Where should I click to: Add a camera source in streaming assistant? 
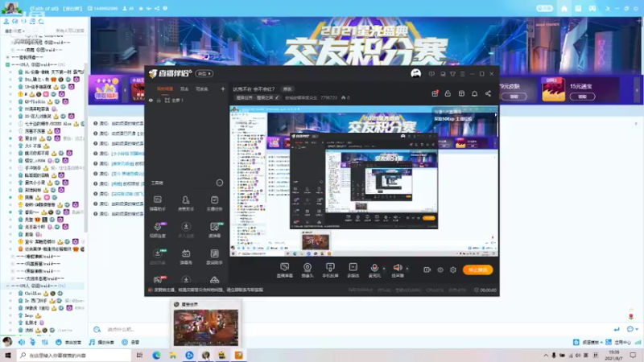pyautogui.click(x=308, y=270)
